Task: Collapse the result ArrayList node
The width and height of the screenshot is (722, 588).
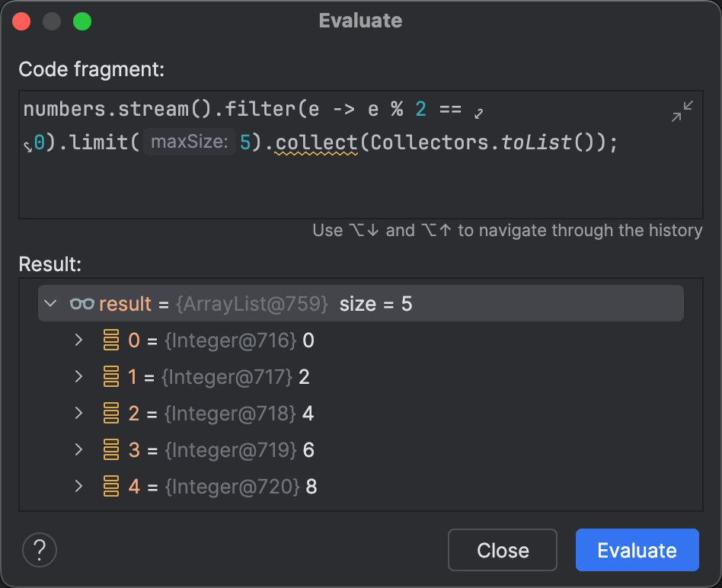Action: [x=50, y=303]
